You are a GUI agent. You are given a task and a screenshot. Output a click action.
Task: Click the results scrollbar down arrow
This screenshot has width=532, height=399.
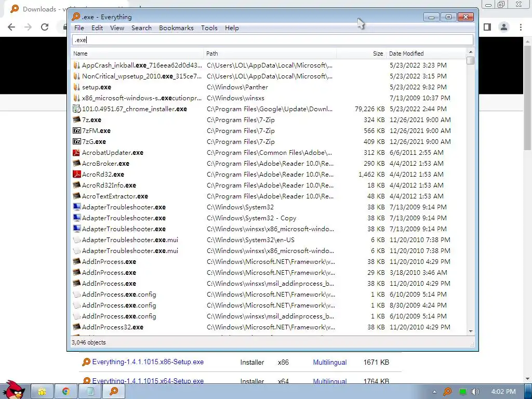470,331
